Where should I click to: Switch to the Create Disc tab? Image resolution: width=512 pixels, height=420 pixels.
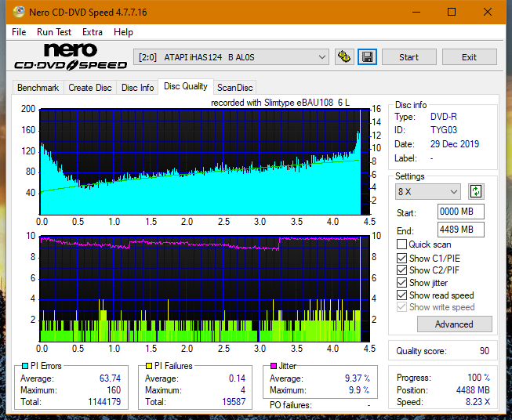90,88
